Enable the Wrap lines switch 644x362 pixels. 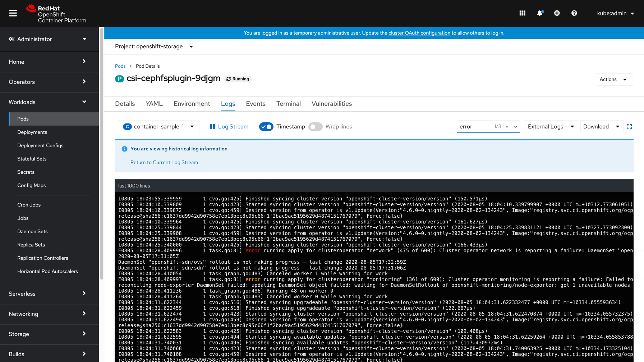point(316,127)
